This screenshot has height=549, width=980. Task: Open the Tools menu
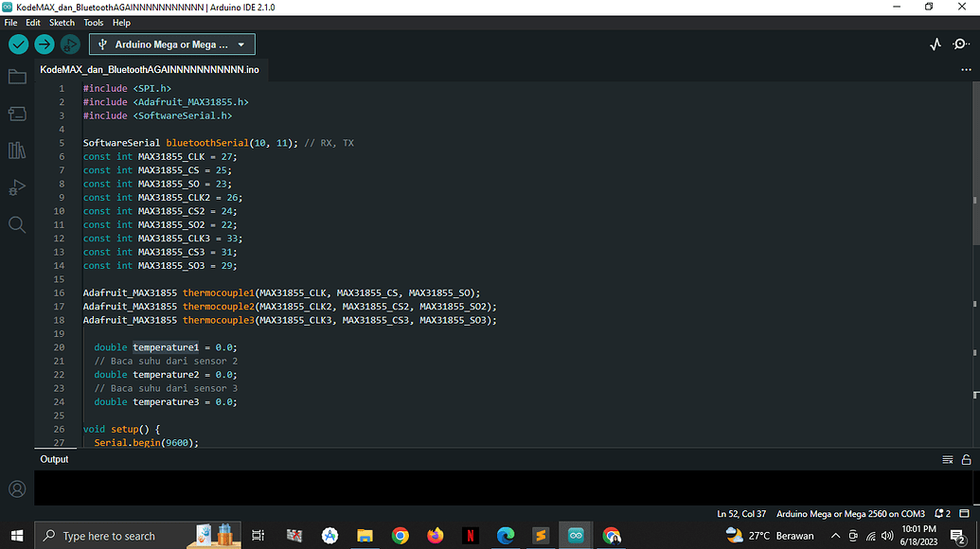coord(94,22)
